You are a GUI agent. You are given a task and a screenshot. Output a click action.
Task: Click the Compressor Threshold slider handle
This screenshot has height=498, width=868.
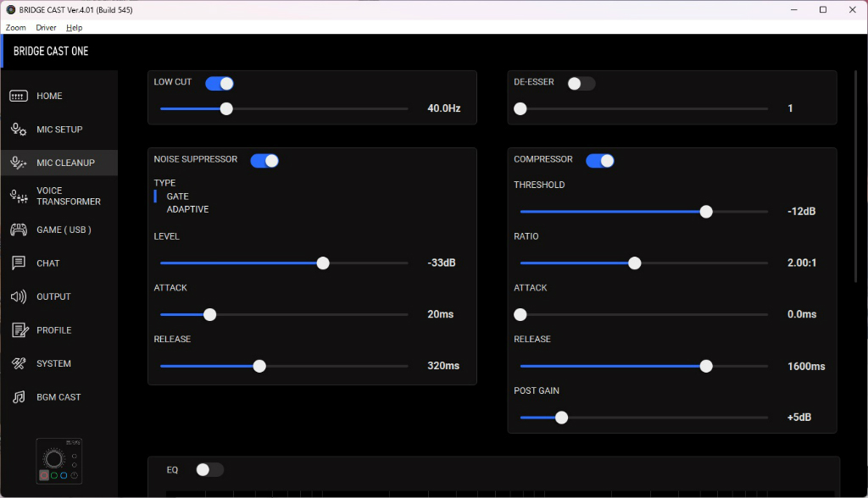[x=706, y=212]
